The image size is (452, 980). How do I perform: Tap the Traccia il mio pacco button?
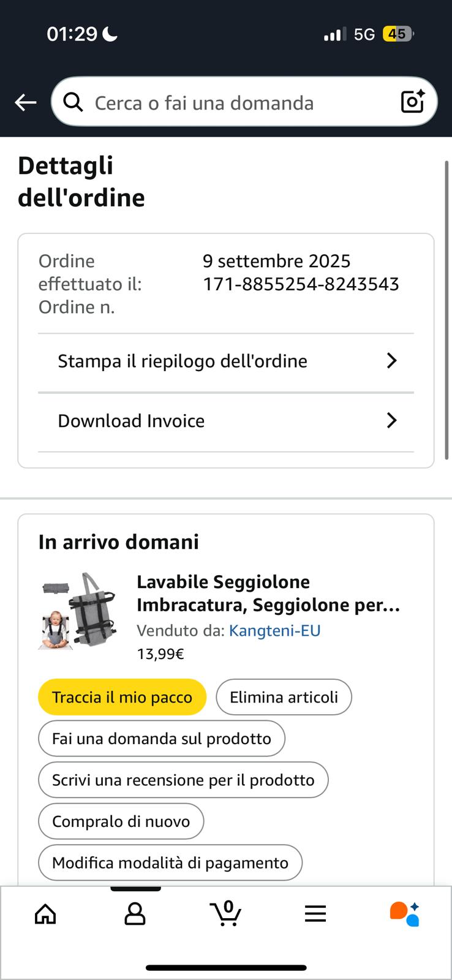(x=122, y=697)
